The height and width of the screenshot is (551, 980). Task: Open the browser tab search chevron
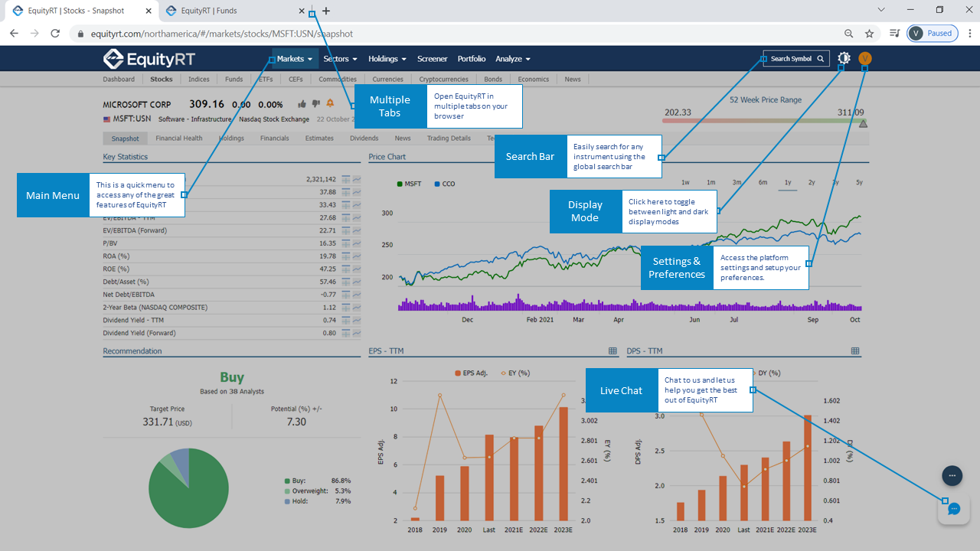pos(881,10)
